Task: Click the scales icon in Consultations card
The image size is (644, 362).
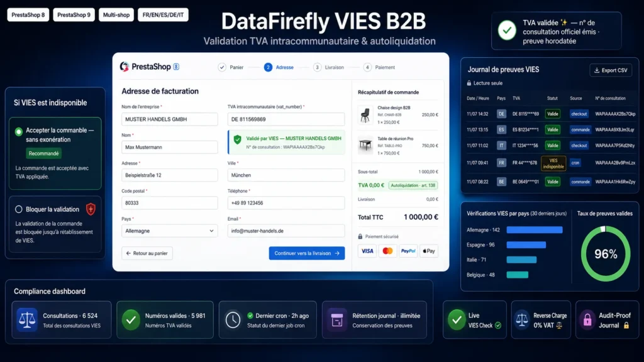Action: point(27,320)
